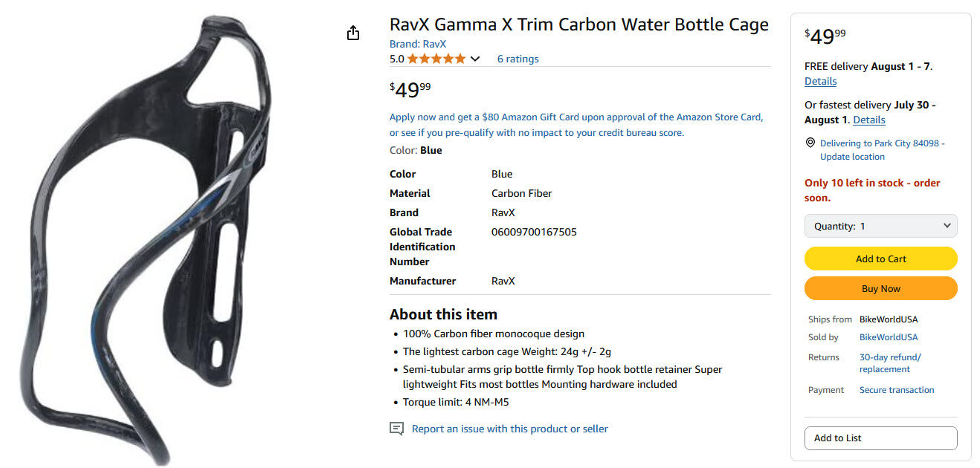
Task: Click Report an issue with this product
Action: coord(509,429)
